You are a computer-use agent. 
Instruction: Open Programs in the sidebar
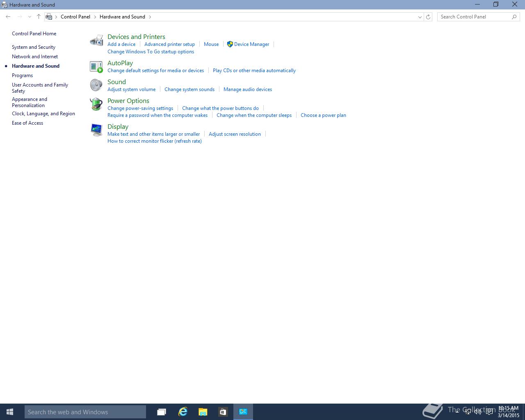point(22,75)
